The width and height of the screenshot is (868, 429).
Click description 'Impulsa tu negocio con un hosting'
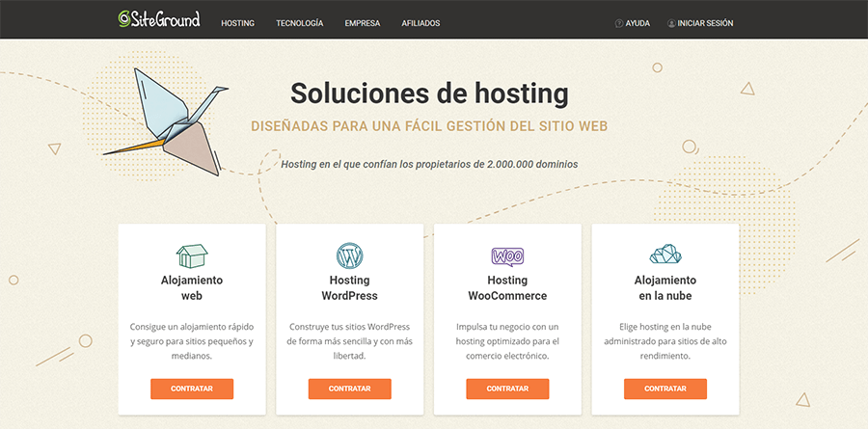pyautogui.click(x=507, y=341)
